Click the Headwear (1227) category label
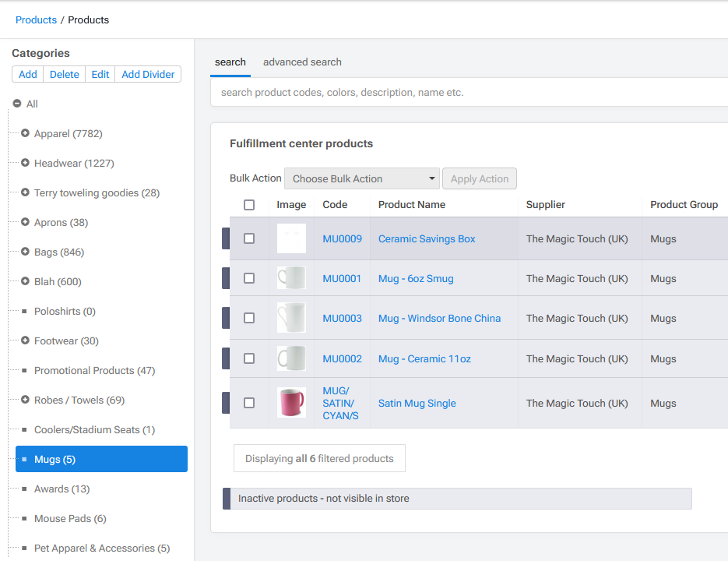This screenshot has width=728, height=561. [x=74, y=163]
